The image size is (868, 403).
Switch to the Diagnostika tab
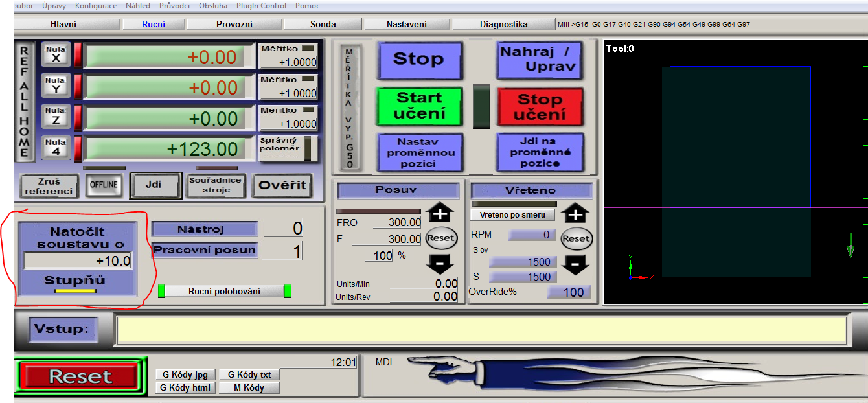[503, 24]
